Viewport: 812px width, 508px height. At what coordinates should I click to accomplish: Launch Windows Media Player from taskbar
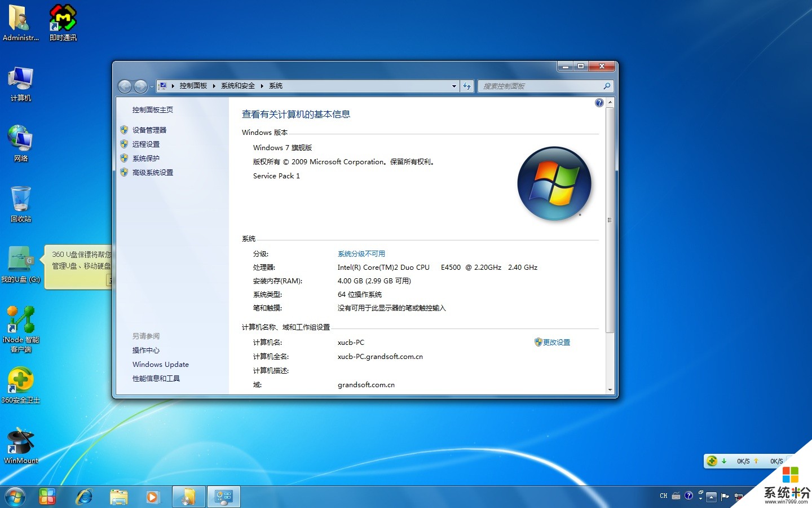pyautogui.click(x=152, y=497)
